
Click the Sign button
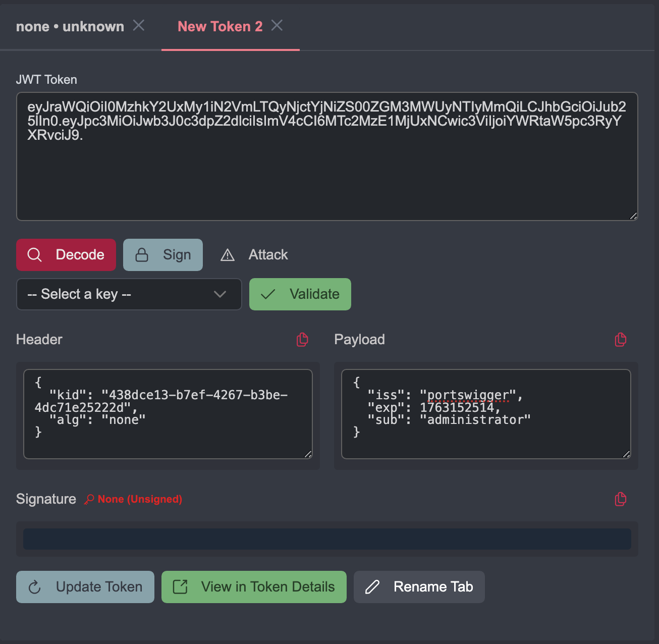pos(162,255)
